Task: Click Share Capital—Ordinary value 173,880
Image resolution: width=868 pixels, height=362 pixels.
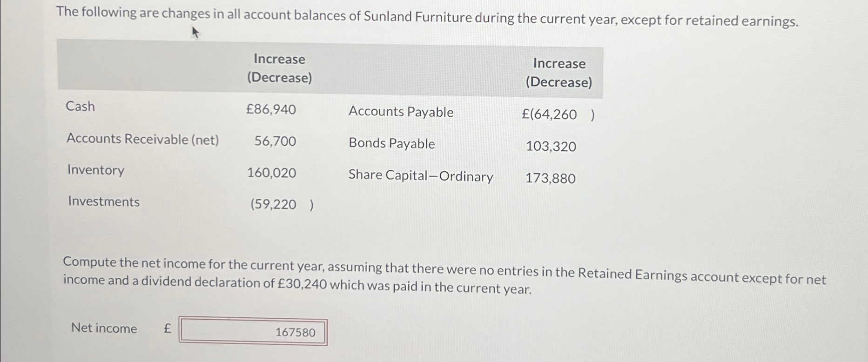Action: coord(551,178)
